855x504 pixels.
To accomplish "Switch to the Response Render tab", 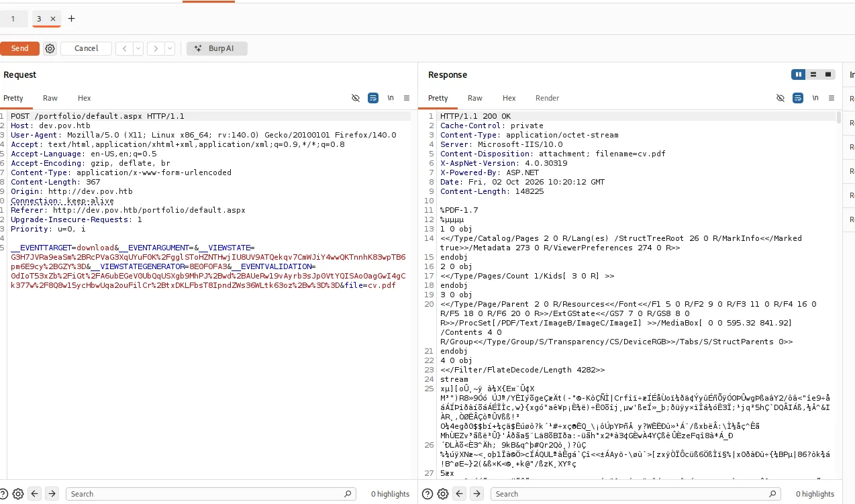I will click(547, 98).
